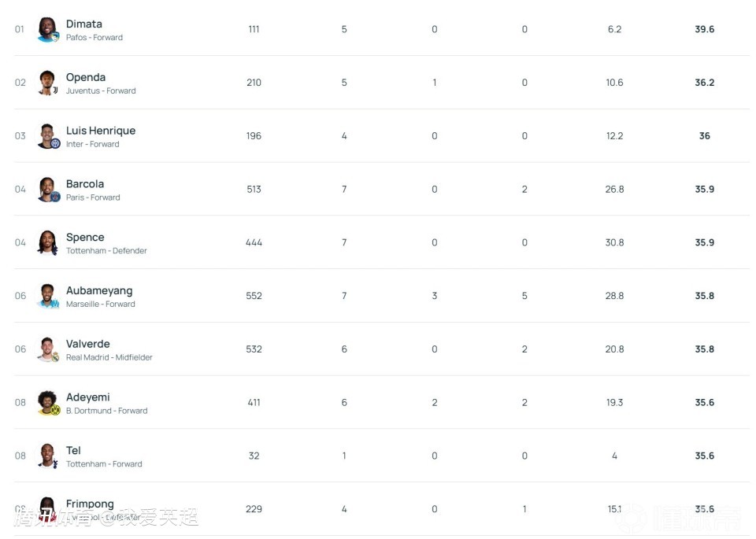Click Adeyemi's avatar with the Dortmund badge

pos(48,403)
